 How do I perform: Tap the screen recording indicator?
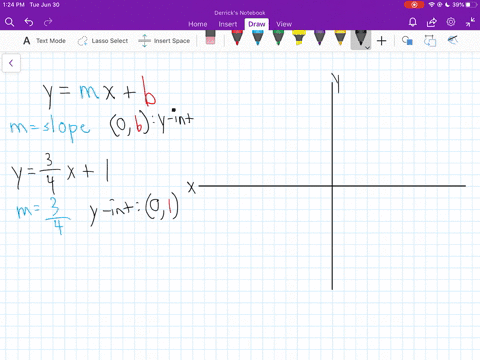pyautogui.click(x=414, y=5)
